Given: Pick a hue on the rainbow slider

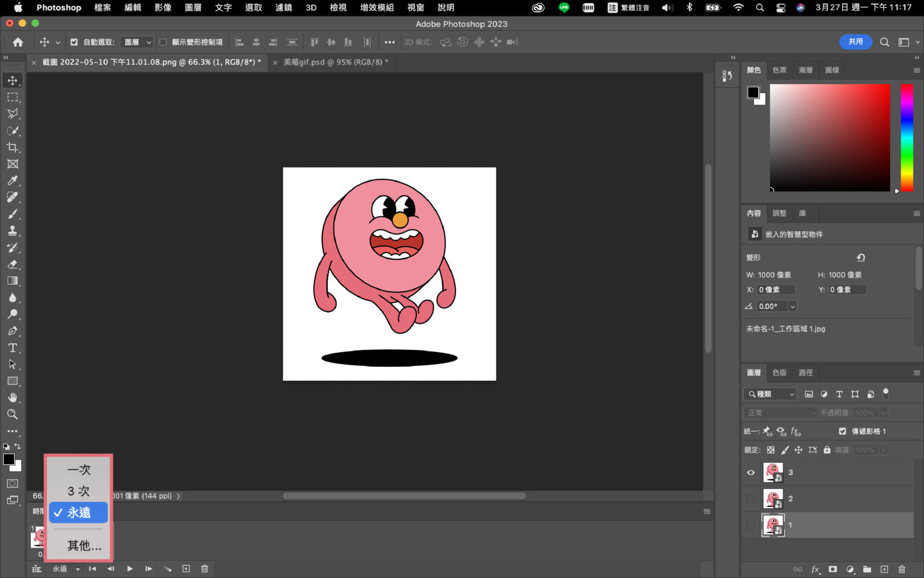Looking at the screenshot, I should click(907, 137).
